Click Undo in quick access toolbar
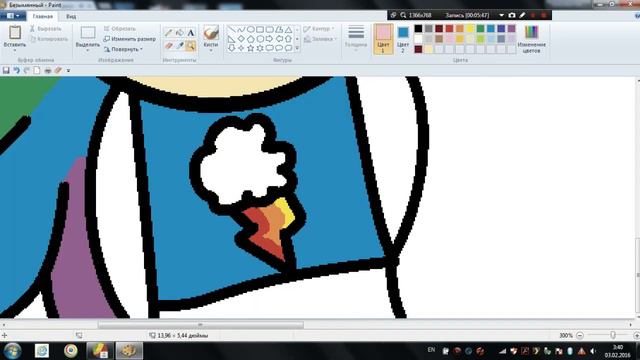Viewport: 640px width, 360px height. [16, 70]
